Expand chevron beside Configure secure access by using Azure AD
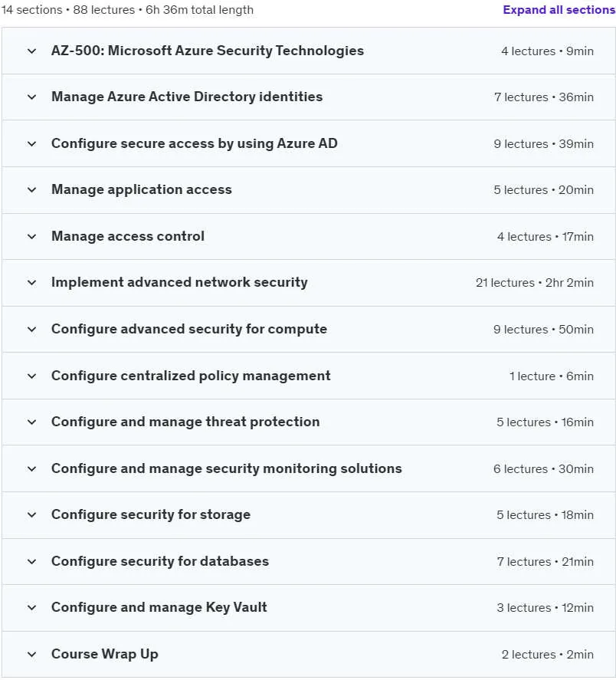616x680 pixels. pyautogui.click(x=31, y=143)
